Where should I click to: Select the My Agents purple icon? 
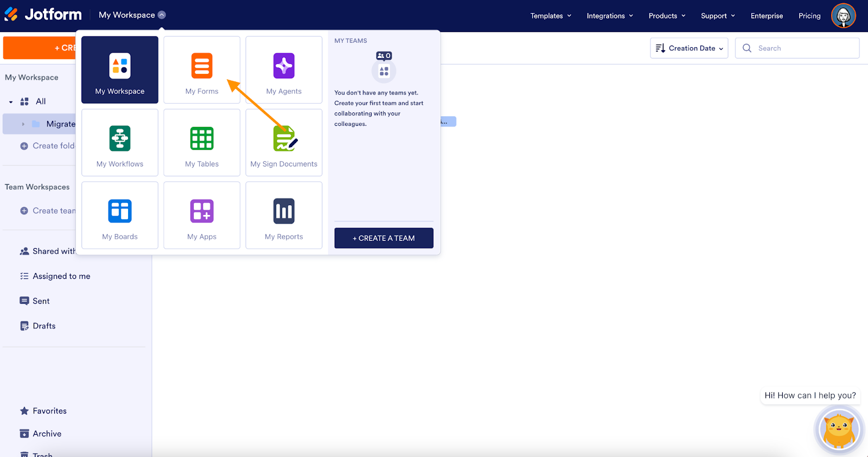[x=284, y=66]
